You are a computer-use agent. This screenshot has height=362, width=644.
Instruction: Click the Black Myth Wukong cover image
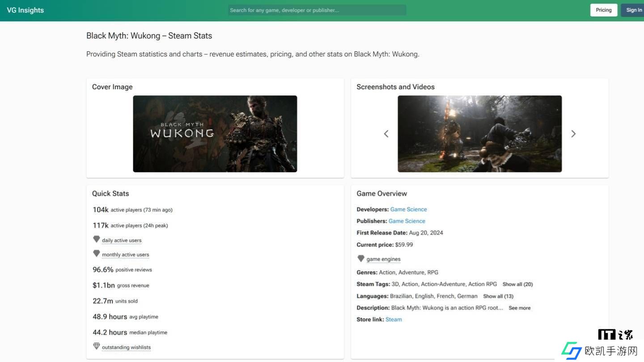tap(215, 134)
